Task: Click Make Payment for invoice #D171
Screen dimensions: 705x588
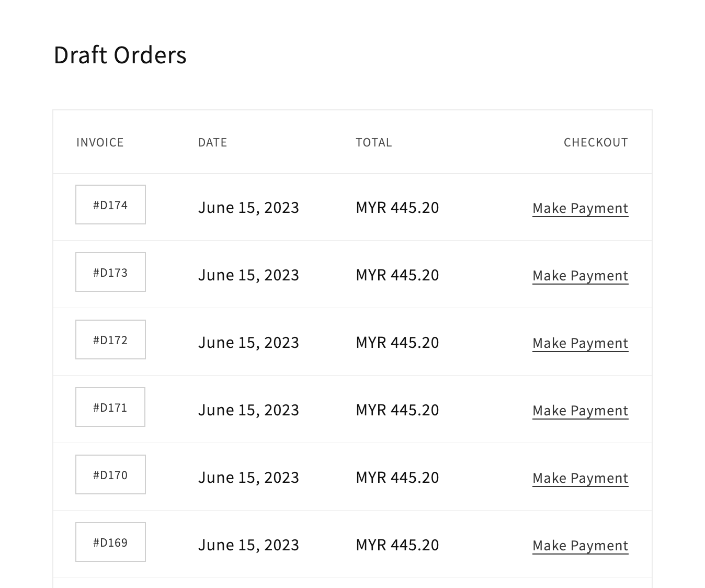Action: [x=580, y=410]
